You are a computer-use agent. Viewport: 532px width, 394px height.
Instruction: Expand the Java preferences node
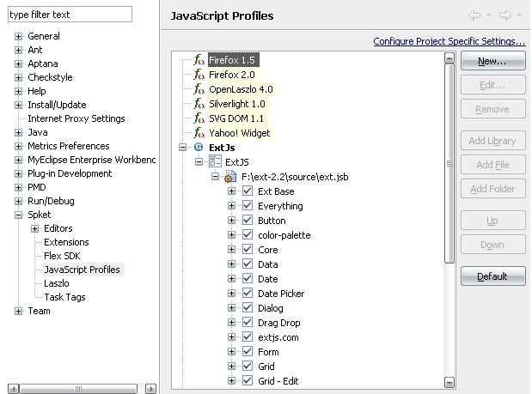pos(18,132)
